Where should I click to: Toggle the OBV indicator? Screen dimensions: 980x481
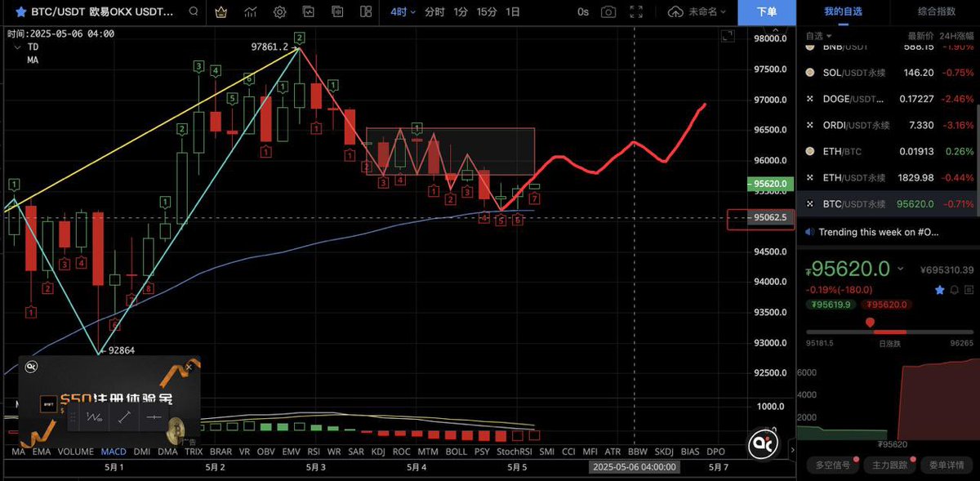(265, 451)
